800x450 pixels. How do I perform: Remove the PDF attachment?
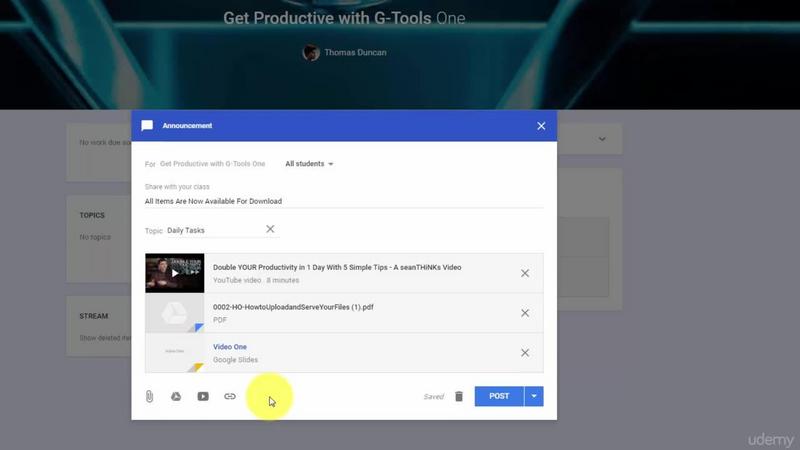click(x=525, y=313)
